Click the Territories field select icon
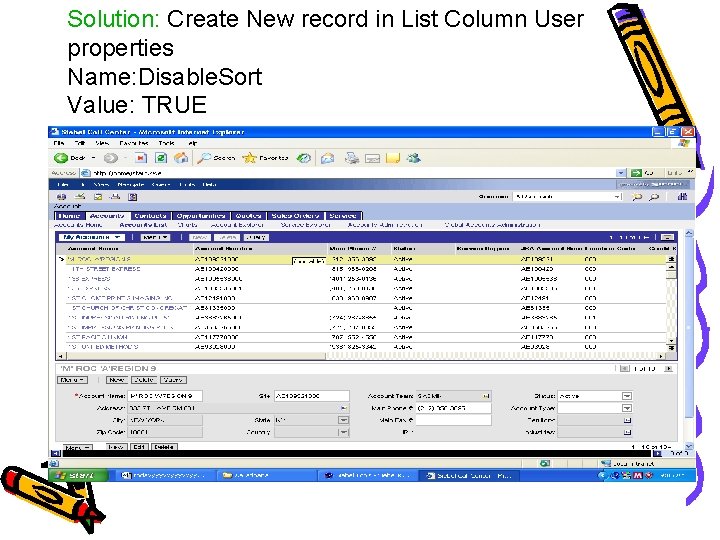 627,420
